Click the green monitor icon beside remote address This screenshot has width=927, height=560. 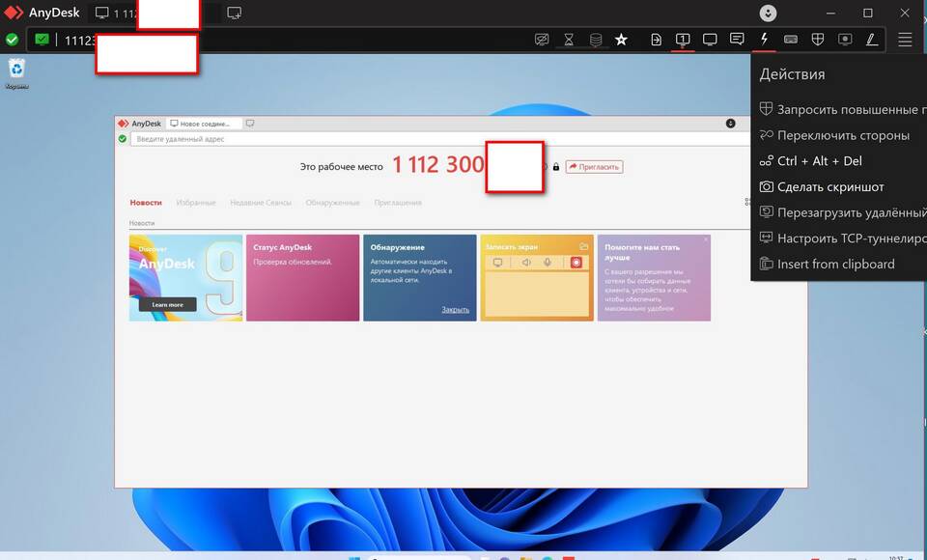pyautogui.click(x=42, y=40)
